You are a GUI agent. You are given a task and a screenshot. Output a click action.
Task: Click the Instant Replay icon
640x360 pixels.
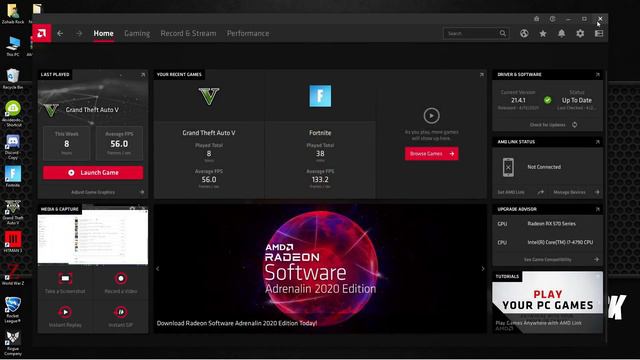[x=65, y=312]
